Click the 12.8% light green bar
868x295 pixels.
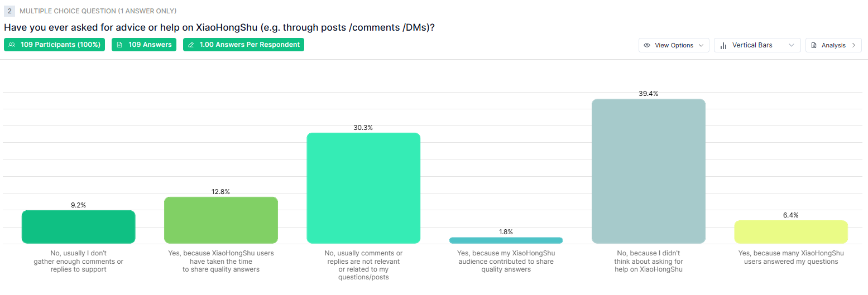click(x=221, y=220)
